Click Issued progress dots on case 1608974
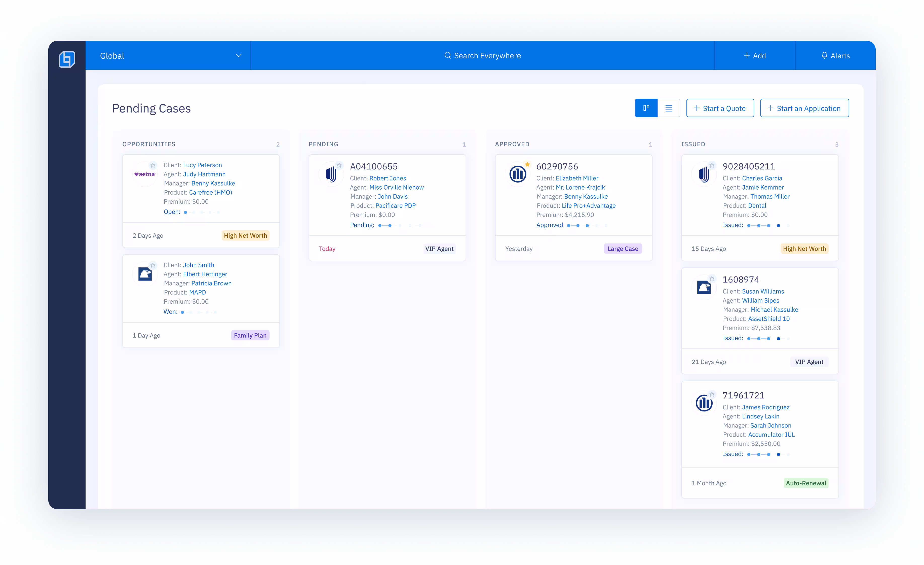This screenshot has width=924, height=565. tap(768, 338)
